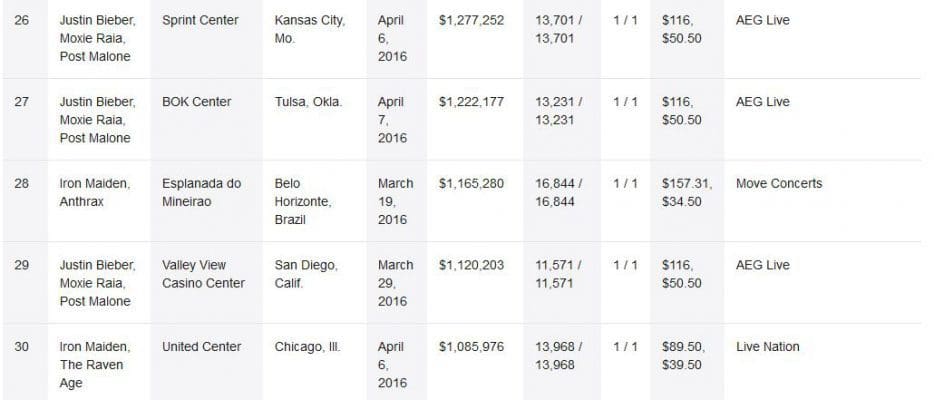Image resolution: width=934 pixels, height=400 pixels.
Task: Click the Sprint Center venue cell
Action: [201, 20]
